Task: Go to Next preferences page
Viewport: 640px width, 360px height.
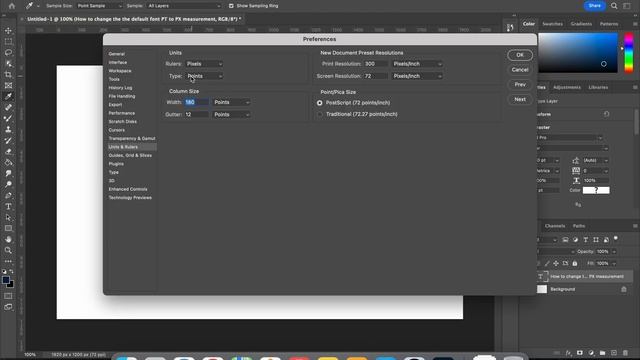Action: point(520,99)
